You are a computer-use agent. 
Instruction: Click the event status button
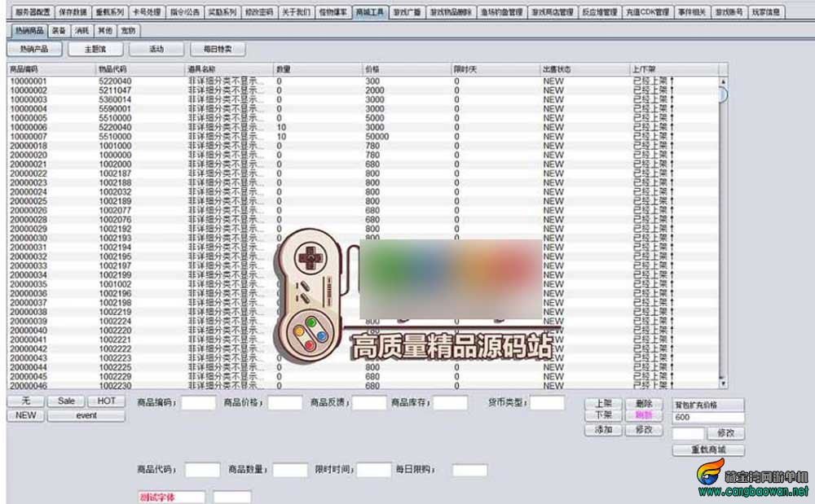(86, 415)
